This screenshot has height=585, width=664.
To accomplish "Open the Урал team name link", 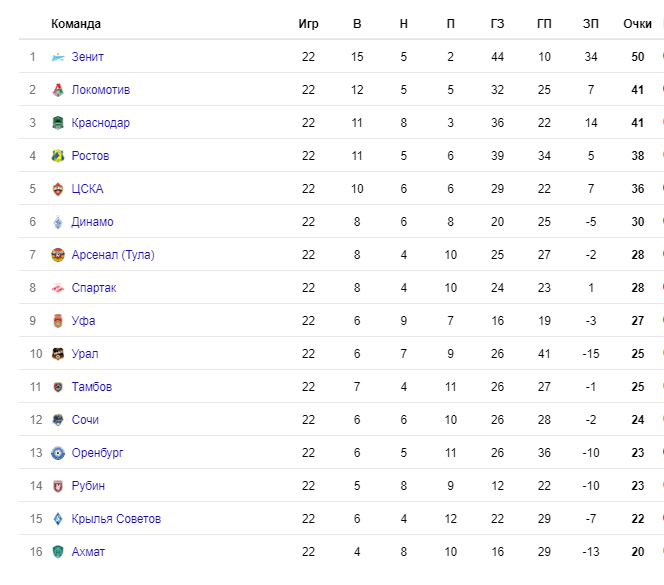I will tap(85, 354).
